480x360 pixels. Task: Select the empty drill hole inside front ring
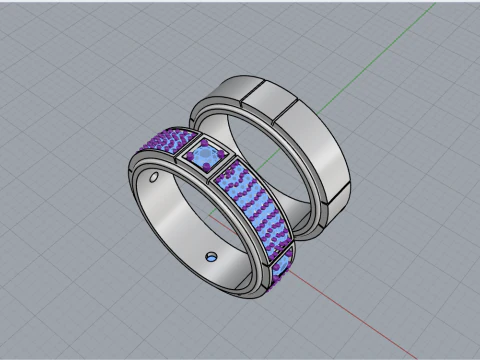pos(154,177)
